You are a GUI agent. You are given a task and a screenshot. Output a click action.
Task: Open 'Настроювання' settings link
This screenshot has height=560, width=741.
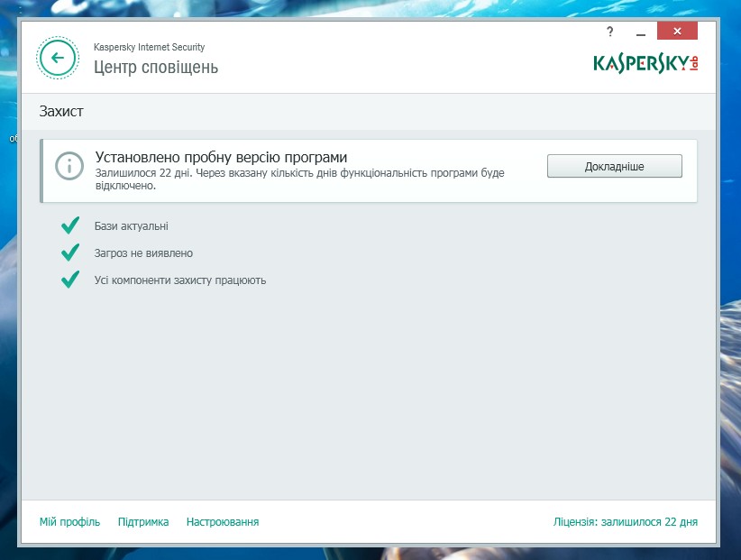(223, 522)
